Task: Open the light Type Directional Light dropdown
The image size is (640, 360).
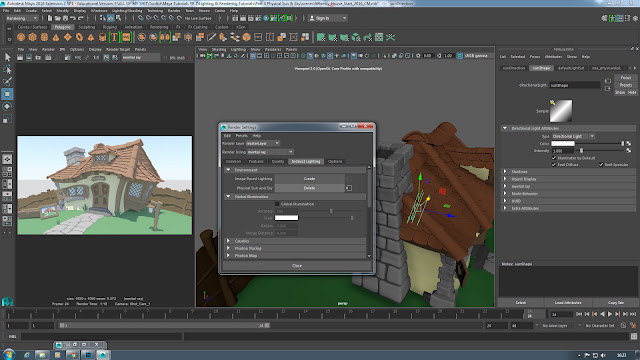Action: coord(573,136)
